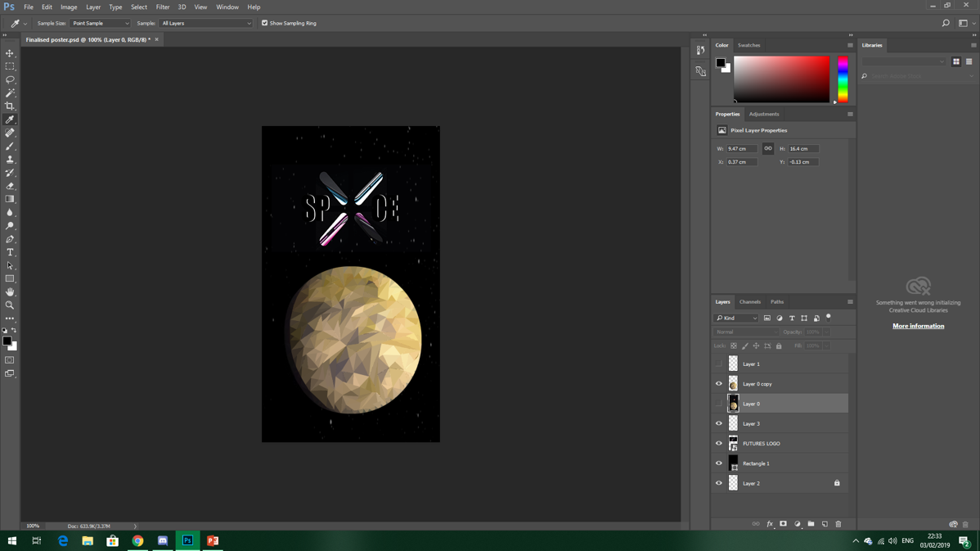Uncheck Show Sampling Ring checkbox
The height and width of the screenshot is (551, 980).
264,23
